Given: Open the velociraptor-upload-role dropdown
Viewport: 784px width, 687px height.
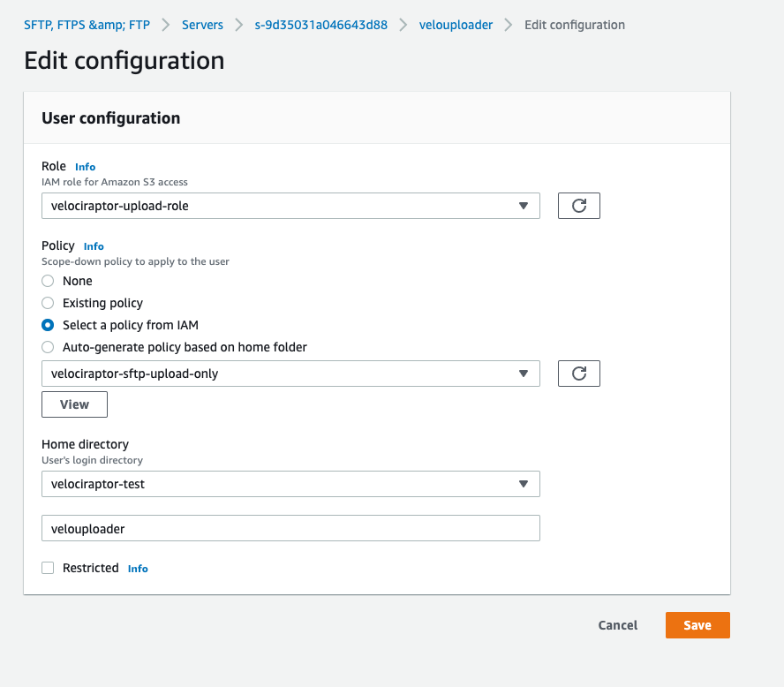Looking at the screenshot, I should point(290,205).
